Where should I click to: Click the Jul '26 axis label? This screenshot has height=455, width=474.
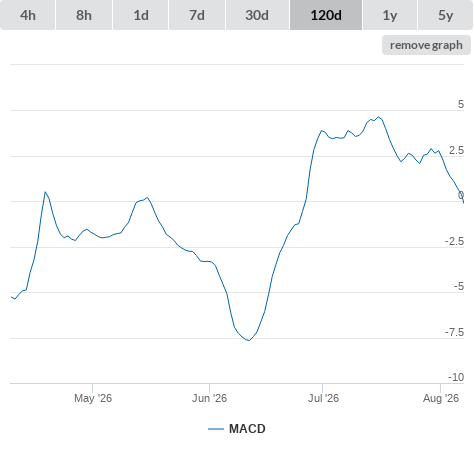point(323,398)
